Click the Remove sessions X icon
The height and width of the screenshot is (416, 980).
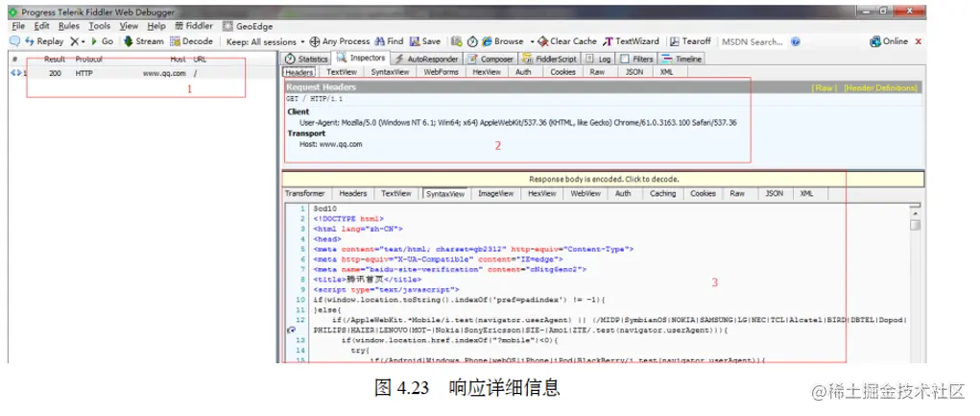pyautogui.click(x=74, y=41)
